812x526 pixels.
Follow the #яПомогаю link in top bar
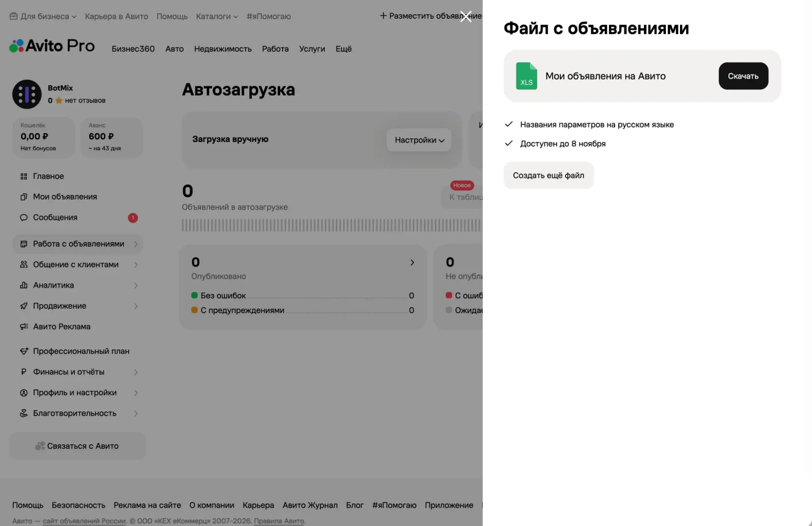(268, 16)
